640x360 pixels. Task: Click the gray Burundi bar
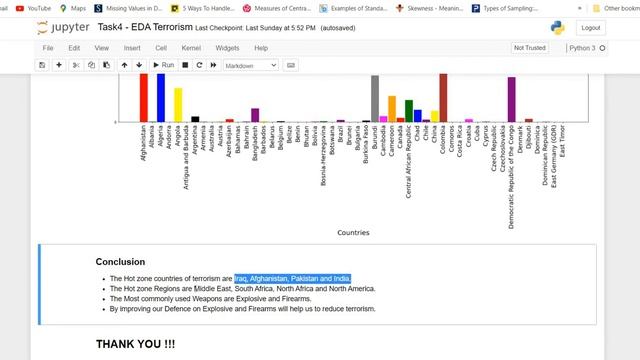pyautogui.click(x=375, y=99)
